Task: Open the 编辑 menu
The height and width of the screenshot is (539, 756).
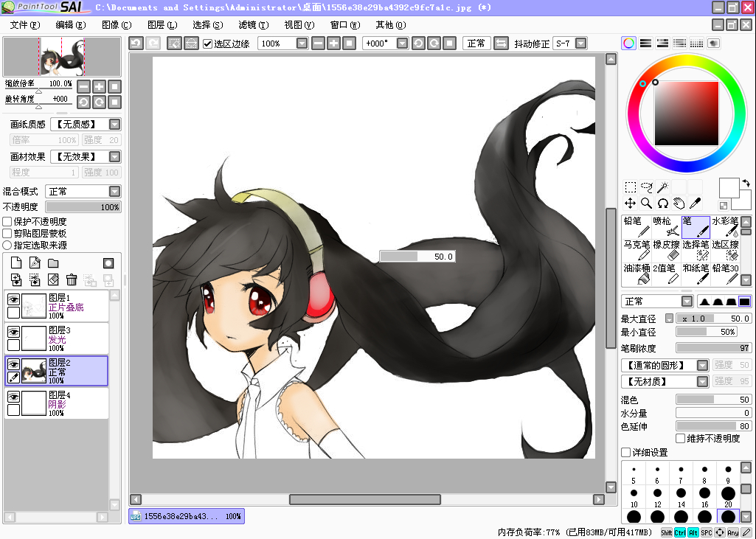Action: (x=70, y=24)
